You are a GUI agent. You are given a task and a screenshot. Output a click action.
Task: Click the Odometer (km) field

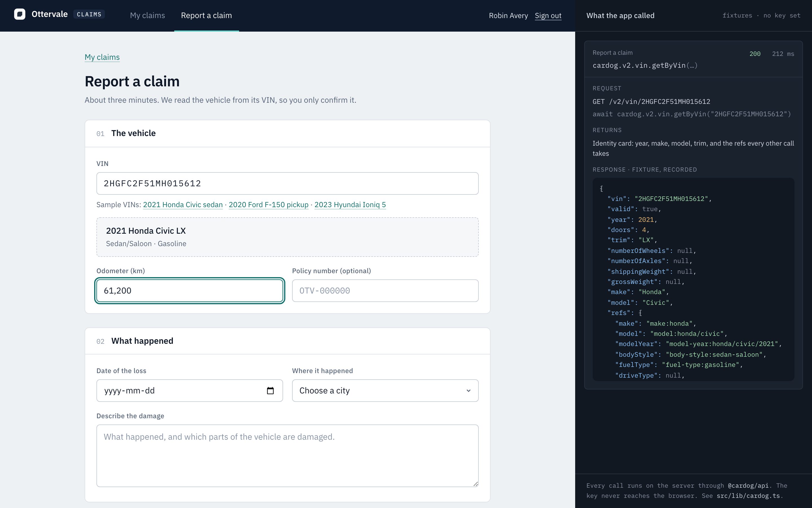coord(189,291)
